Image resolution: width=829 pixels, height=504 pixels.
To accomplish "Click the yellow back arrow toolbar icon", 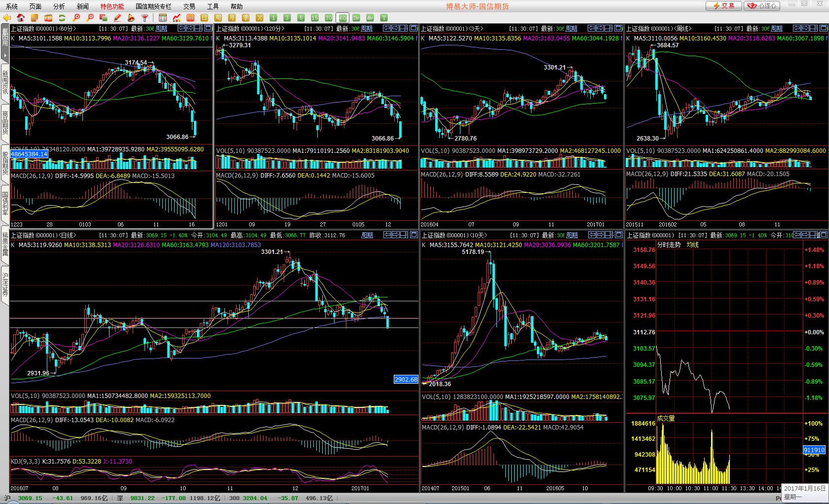I will (7, 18).
